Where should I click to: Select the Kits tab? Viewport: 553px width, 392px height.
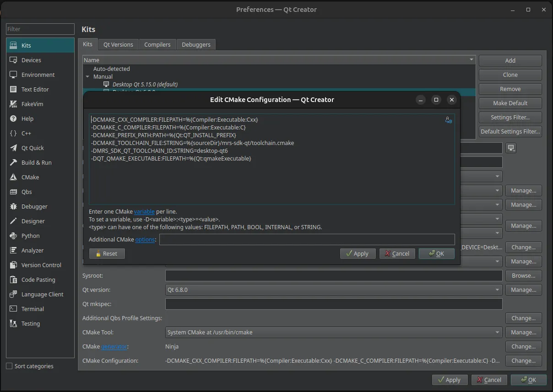coord(87,44)
